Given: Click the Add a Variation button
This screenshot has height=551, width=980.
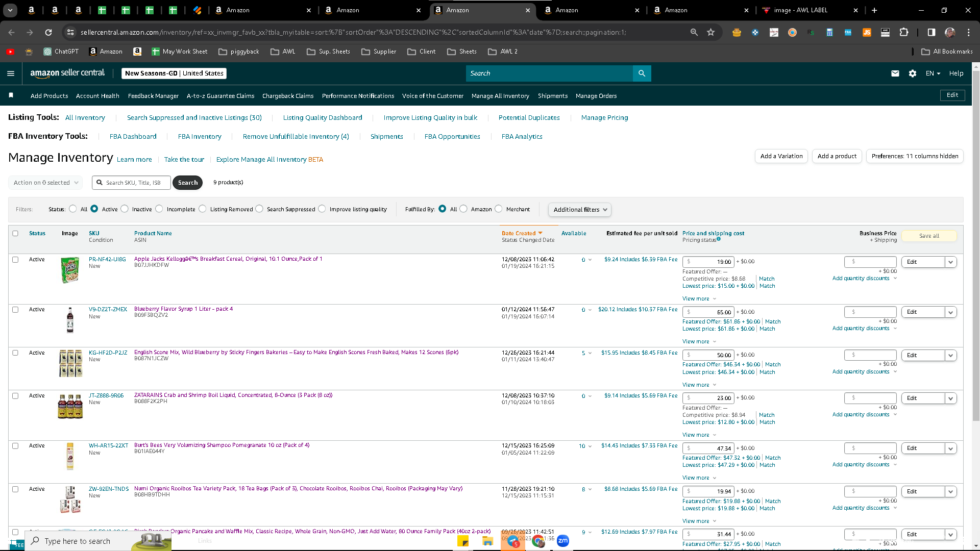Looking at the screenshot, I should point(781,156).
